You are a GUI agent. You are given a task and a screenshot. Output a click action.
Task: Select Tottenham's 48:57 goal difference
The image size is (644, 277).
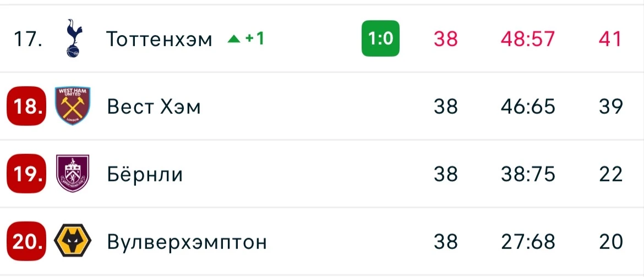coord(528,39)
